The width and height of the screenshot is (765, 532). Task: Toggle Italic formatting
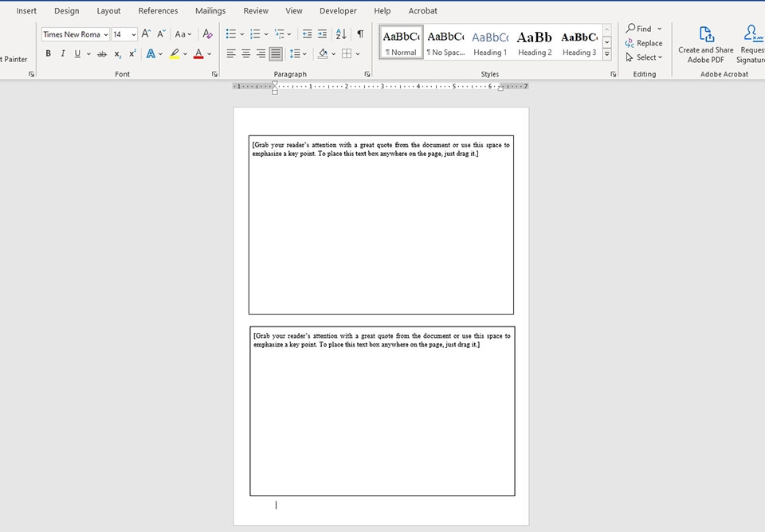click(63, 54)
